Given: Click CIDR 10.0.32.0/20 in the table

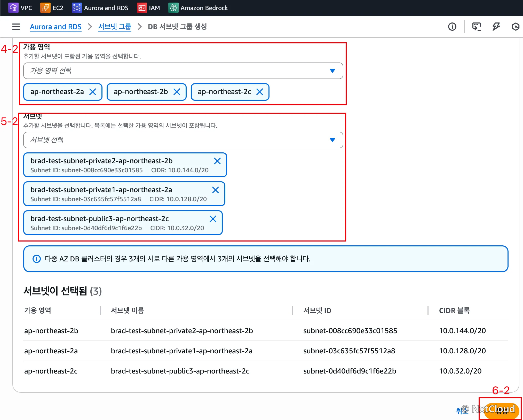Looking at the screenshot, I should point(461,371).
